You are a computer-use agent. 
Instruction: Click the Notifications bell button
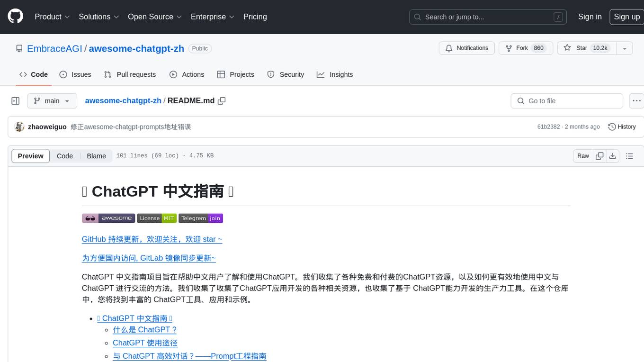(x=467, y=48)
